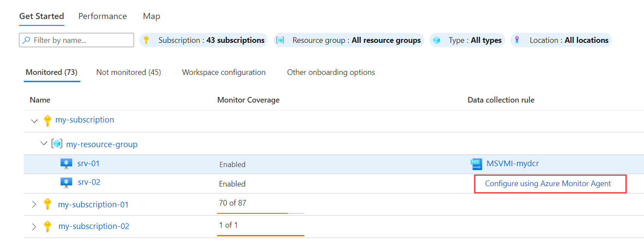The height and width of the screenshot is (248, 644).
Task: Switch to the Performance tab
Action: tap(103, 16)
